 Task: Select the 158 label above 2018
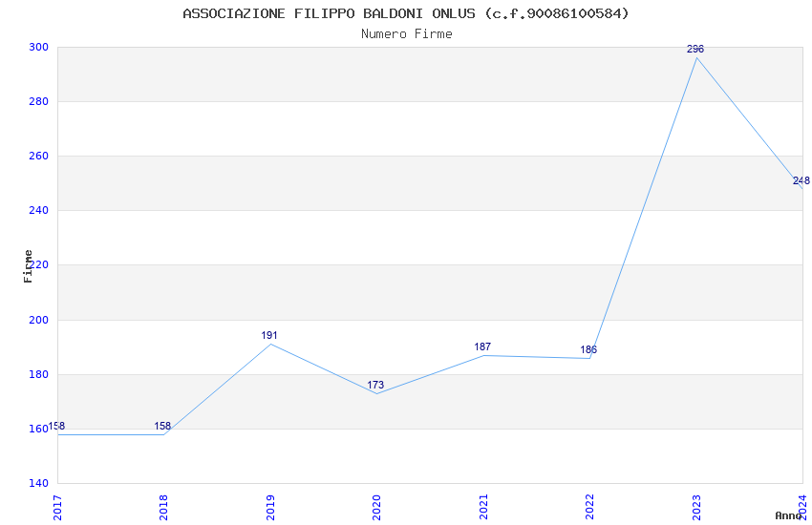click(x=162, y=427)
